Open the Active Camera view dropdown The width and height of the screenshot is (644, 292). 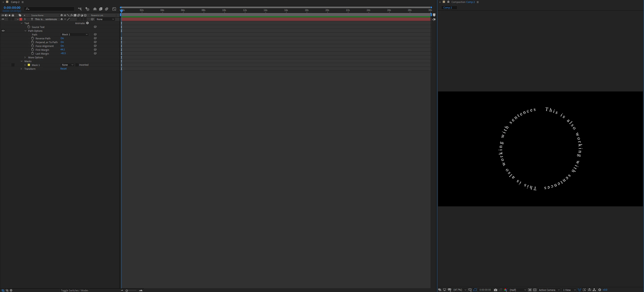click(549, 290)
